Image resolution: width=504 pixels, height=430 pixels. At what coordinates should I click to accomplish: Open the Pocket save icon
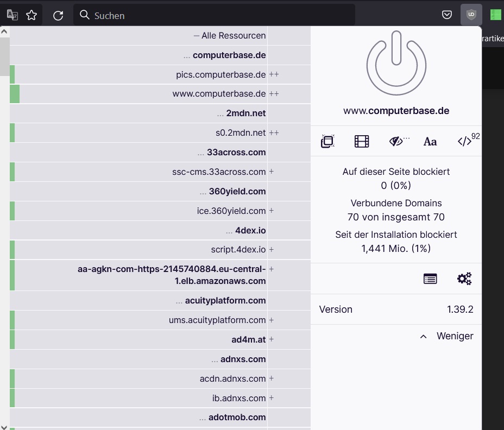click(x=447, y=15)
